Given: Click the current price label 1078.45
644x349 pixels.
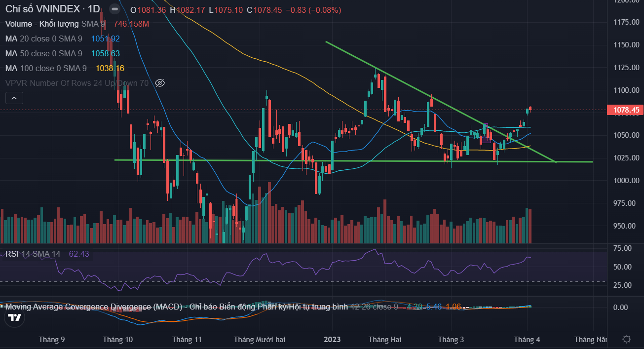Looking at the screenshot, I should [626, 110].
